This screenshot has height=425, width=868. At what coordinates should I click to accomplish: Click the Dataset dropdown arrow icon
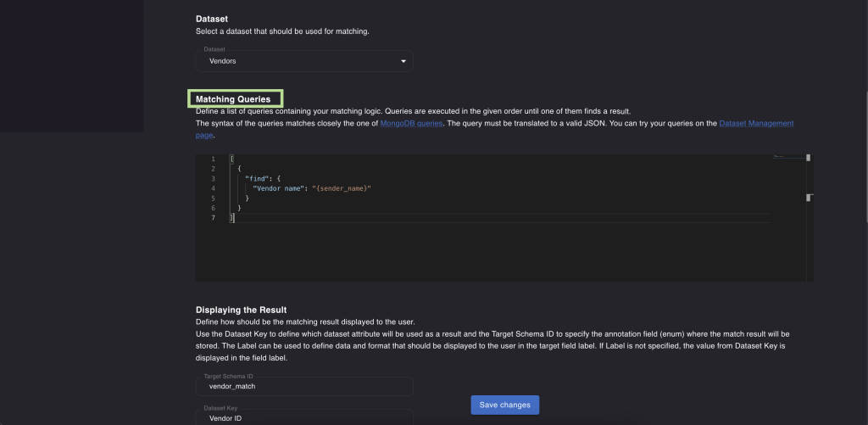[x=403, y=62]
